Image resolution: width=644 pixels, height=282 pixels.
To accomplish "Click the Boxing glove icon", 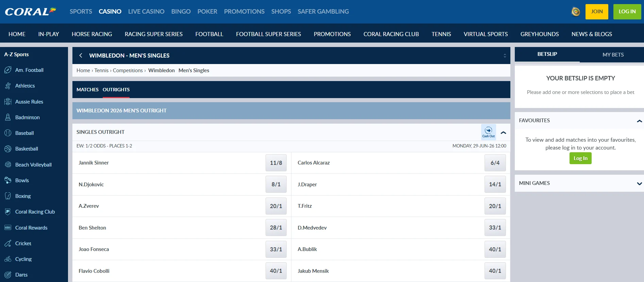I will pyautogui.click(x=8, y=196).
